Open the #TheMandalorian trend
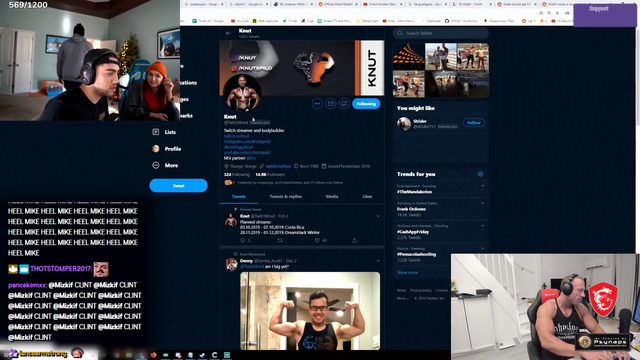The image size is (640, 360). tap(414, 192)
